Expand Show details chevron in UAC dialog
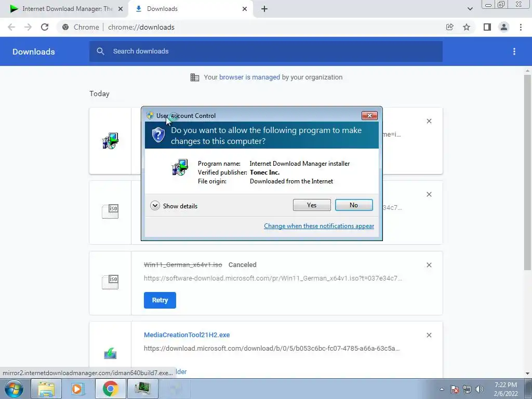The image size is (532, 399). coord(155,206)
